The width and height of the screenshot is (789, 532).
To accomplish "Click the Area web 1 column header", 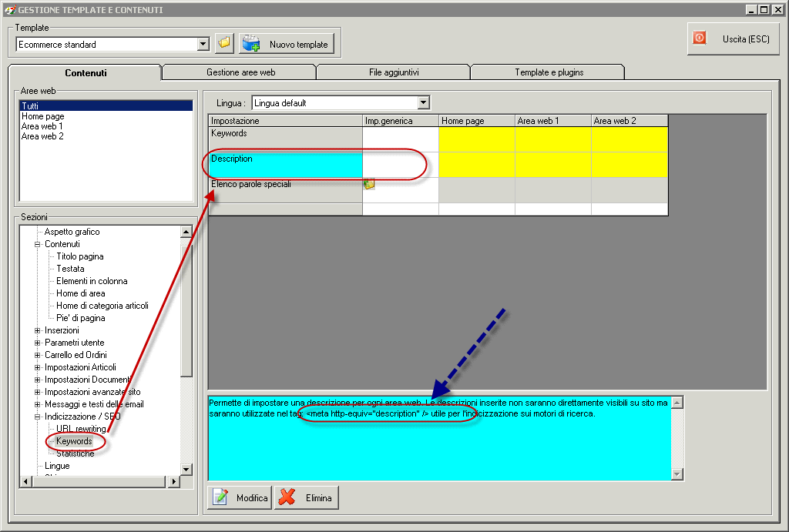I will (553, 121).
